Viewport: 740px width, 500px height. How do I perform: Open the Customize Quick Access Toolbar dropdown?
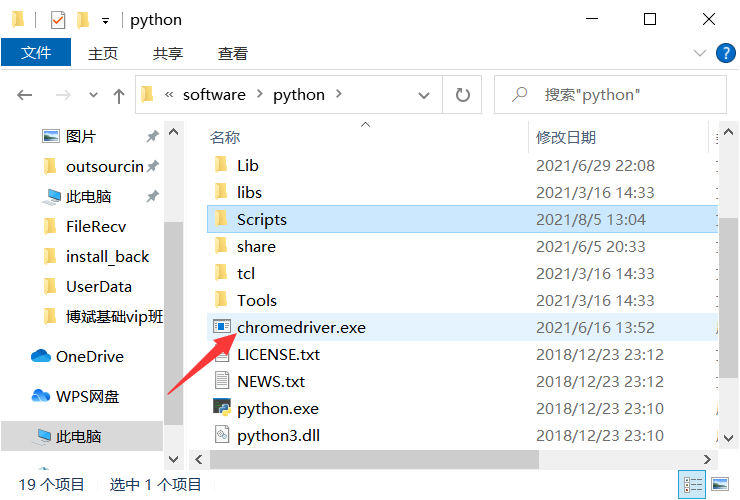coord(106,21)
